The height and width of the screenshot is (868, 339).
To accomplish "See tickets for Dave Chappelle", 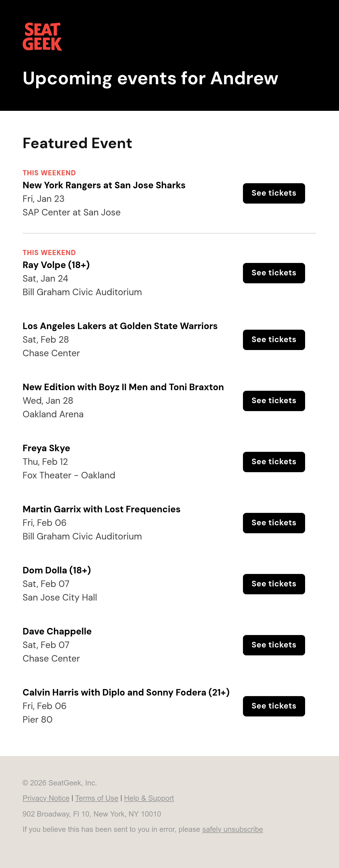I will point(274,645).
